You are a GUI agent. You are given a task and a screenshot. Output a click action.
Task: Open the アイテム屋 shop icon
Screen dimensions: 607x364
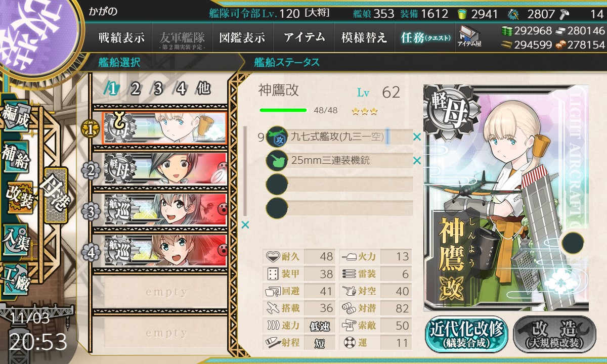click(x=469, y=37)
